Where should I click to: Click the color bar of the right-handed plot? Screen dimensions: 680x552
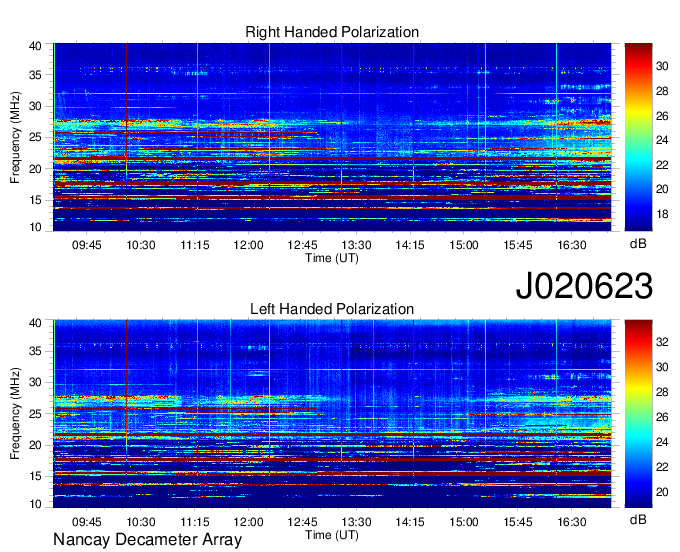click(x=638, y=137)
